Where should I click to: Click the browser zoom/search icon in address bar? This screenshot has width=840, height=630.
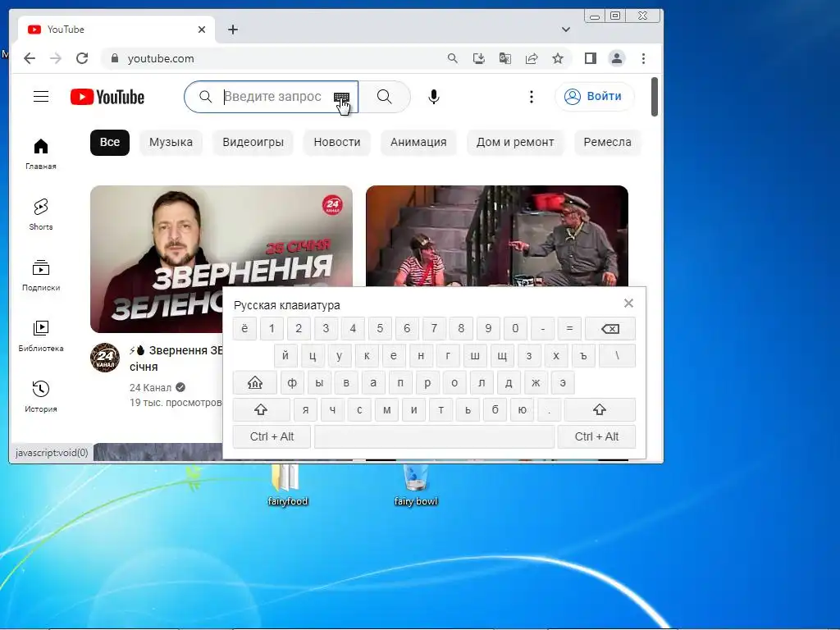453,58
